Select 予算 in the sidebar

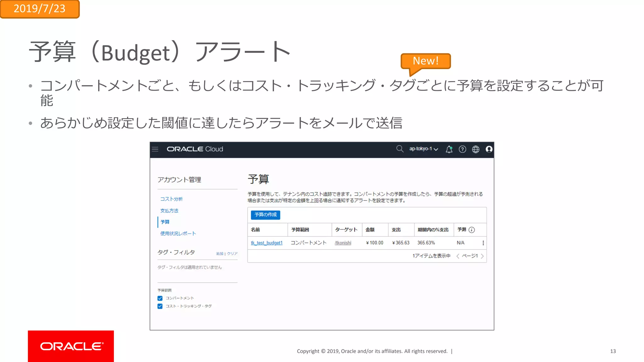pos(165,222)
